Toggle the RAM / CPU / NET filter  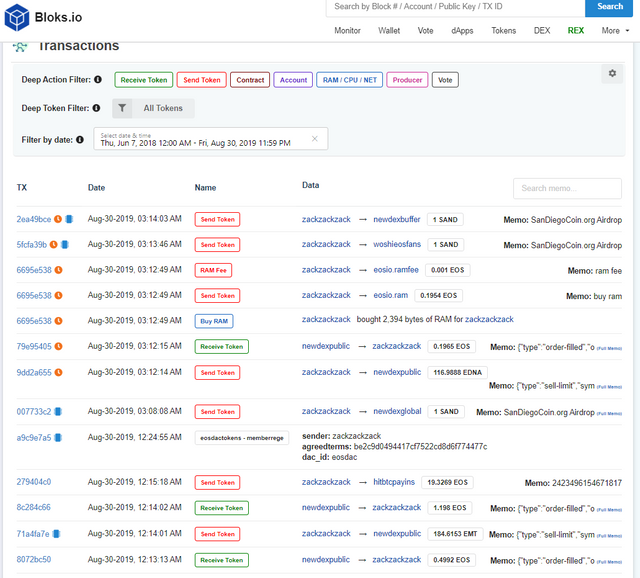pyautogui.click(x=350, y=80)
